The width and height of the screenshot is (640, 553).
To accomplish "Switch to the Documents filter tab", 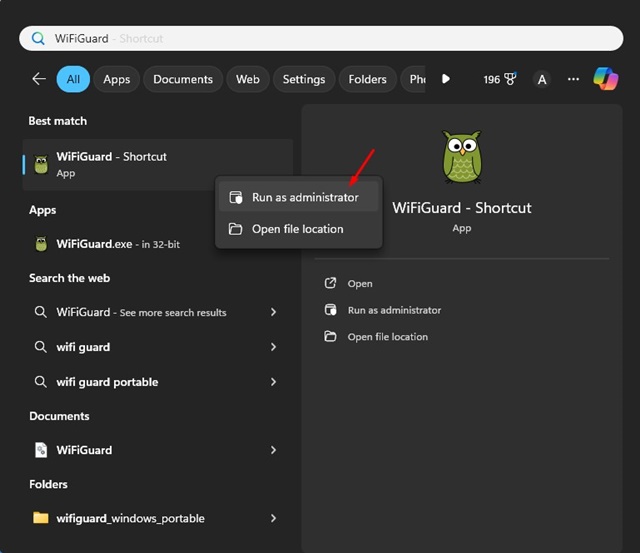I will pos(183,79).
